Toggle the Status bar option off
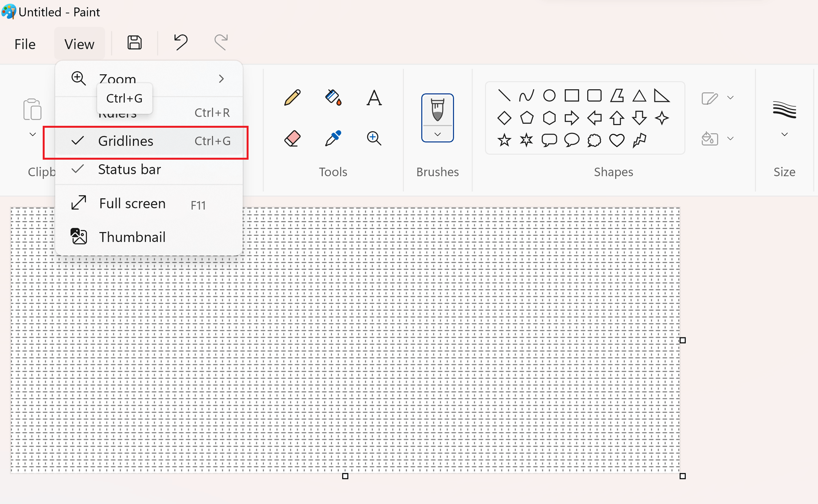This screenshot has height=504, width=818. coord(149,170)
